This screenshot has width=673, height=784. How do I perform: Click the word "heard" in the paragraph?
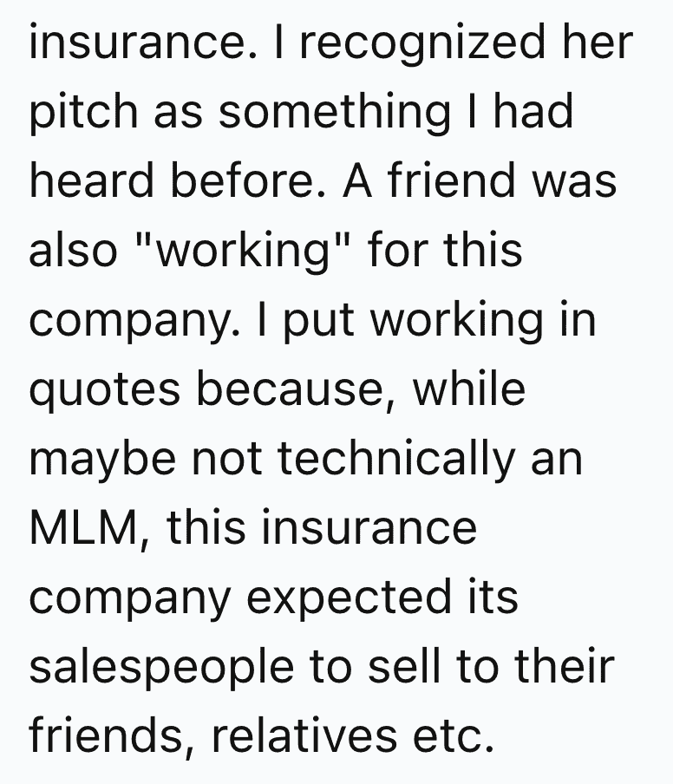click(92, 180)
